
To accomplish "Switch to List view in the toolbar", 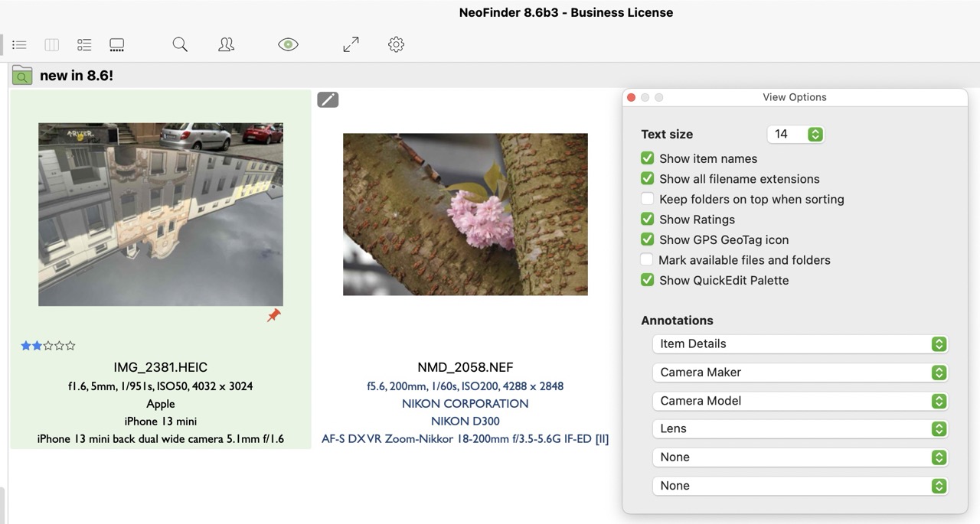I will pyautogui.click(x=19, y=44).
